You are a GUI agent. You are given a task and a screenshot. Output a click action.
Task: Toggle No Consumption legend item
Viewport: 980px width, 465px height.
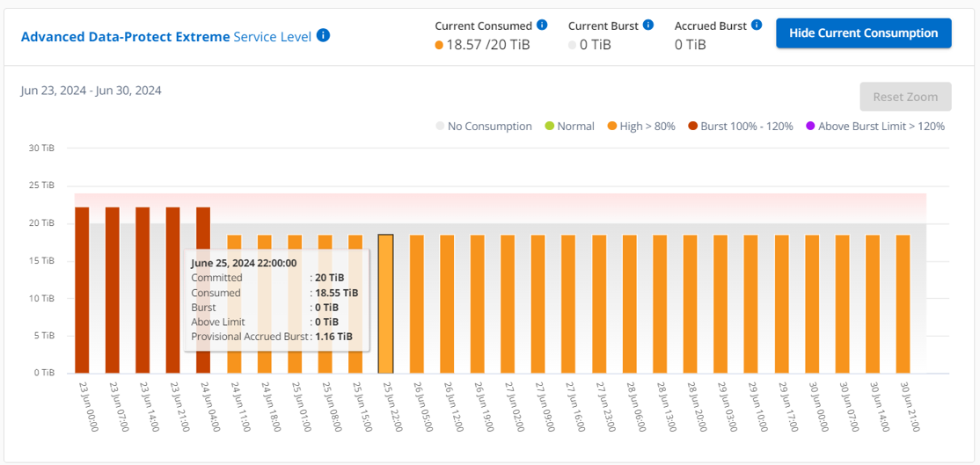coord(483,126)
